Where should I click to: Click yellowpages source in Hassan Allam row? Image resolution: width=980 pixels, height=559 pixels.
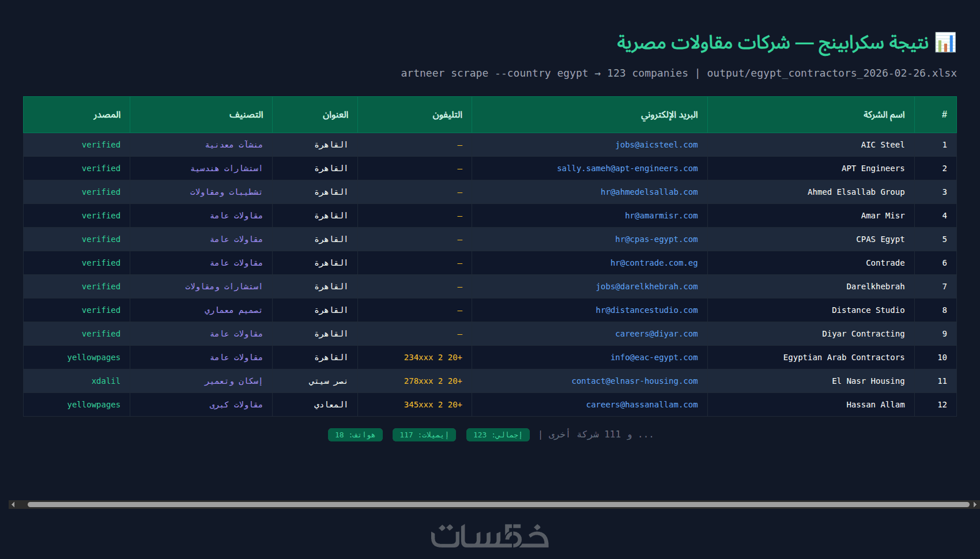point(94,405)
